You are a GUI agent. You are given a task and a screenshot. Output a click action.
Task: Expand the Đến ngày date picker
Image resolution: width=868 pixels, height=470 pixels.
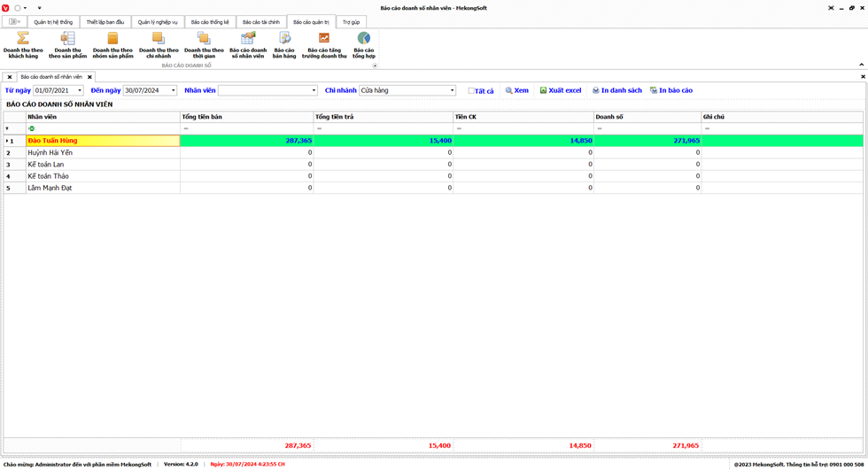click(173, 90)
